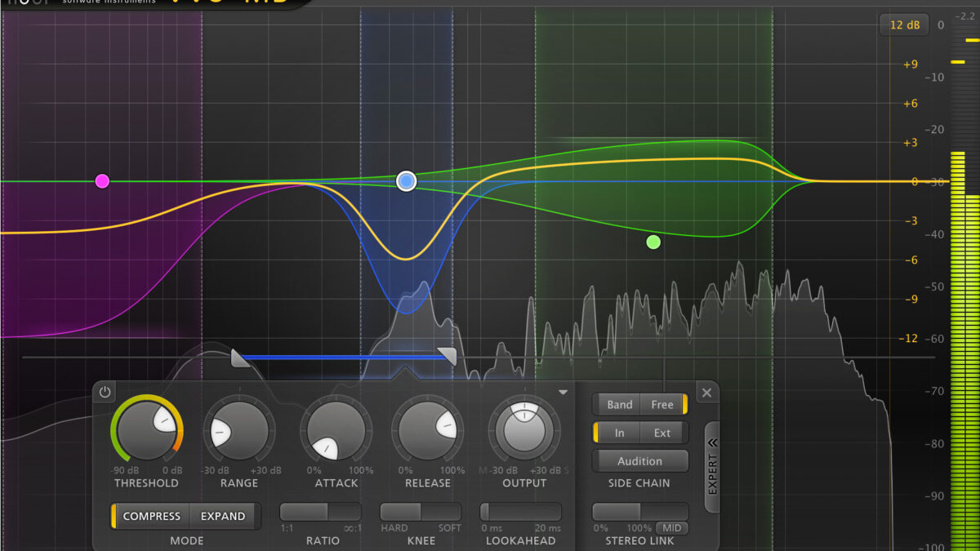
Task: Select COMPRESS mode
Action: (x=151, y=516)
